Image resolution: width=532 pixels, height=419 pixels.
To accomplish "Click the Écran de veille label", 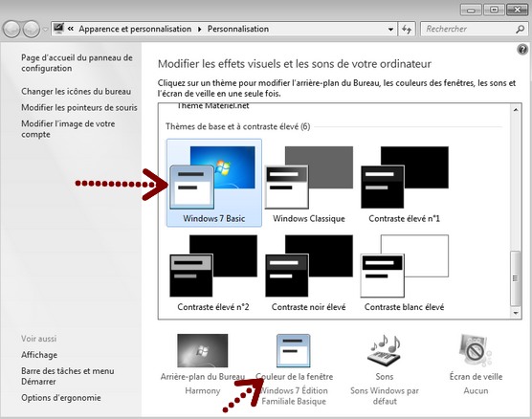I will click(x=476, y=377).
